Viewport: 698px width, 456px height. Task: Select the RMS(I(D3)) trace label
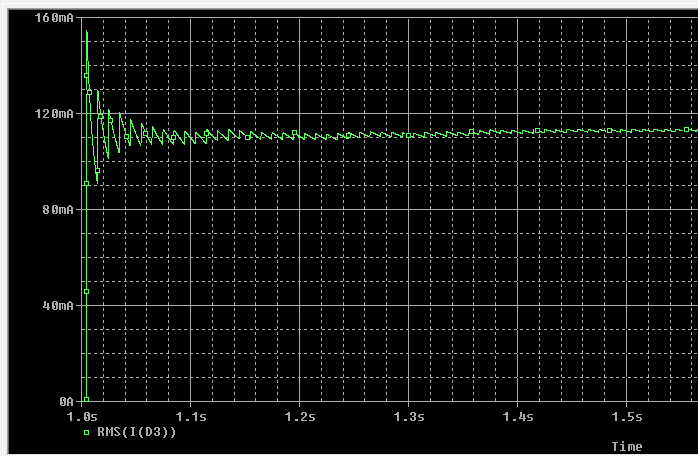point(134,433)
